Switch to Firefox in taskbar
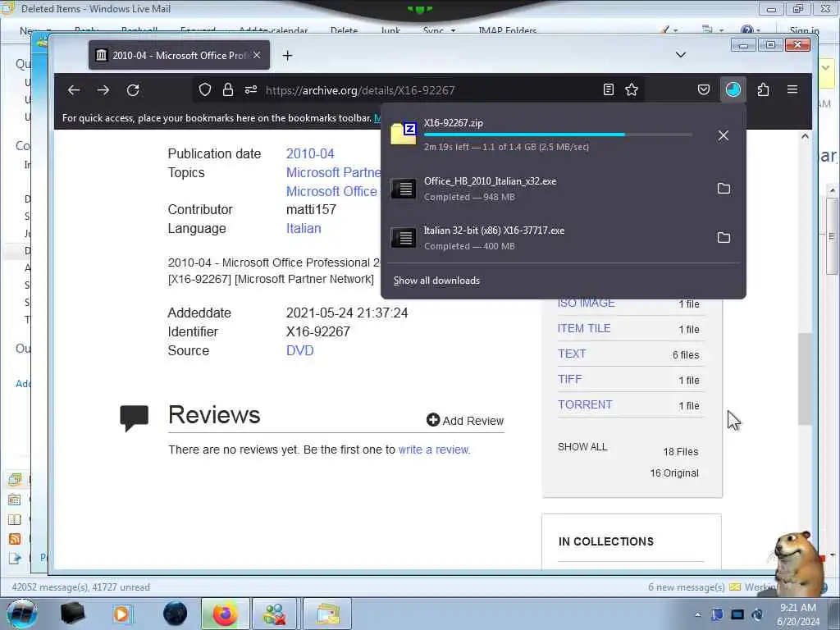 226,614
